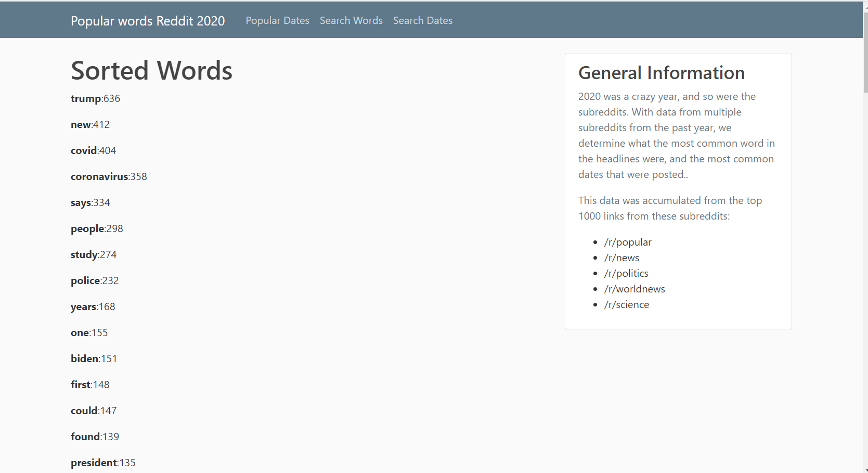The image size is (868, 473).
Task: Open the Search Dates page
Action: tap(423, 20)
